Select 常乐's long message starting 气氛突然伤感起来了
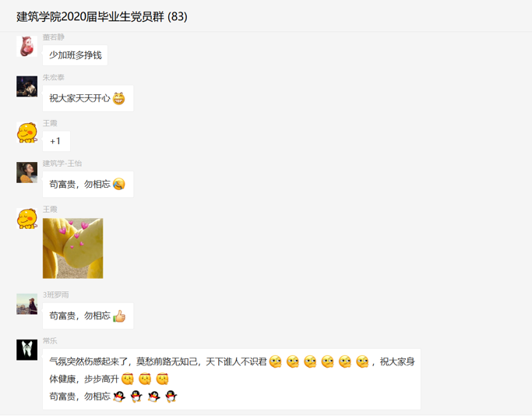The image size is (532, 416). tap(231, 379)
